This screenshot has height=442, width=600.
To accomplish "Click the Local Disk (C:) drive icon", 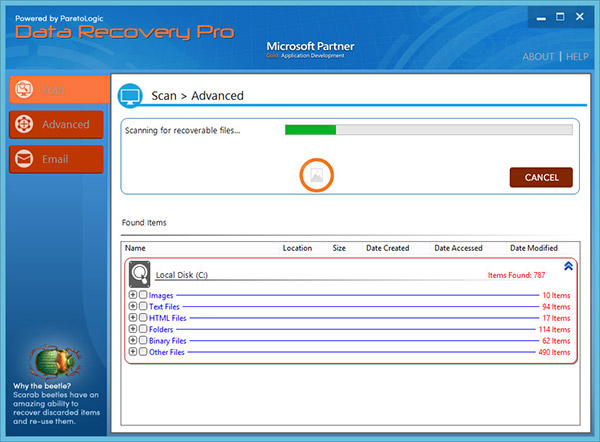I will click(139, 273).
